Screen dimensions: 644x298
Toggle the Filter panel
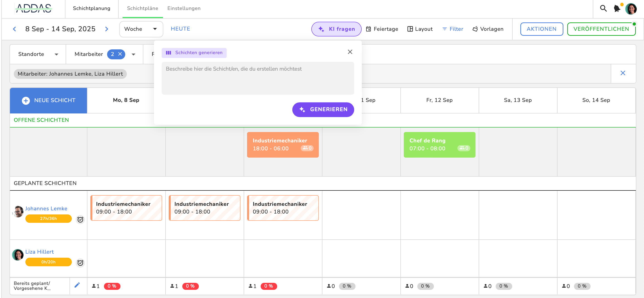(x=453, y=29)
